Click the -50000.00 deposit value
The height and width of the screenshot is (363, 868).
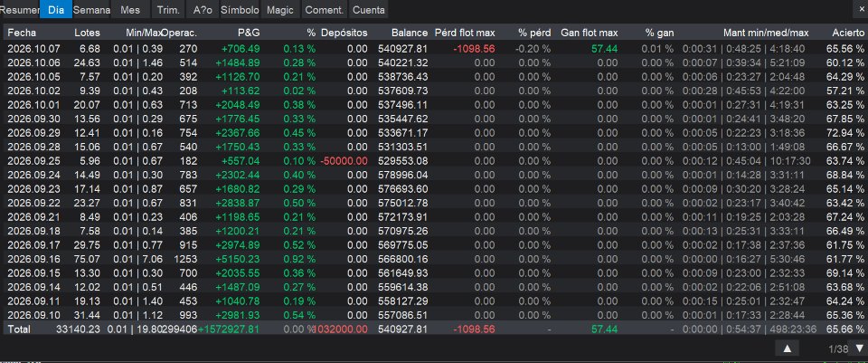tap(344, 161)
